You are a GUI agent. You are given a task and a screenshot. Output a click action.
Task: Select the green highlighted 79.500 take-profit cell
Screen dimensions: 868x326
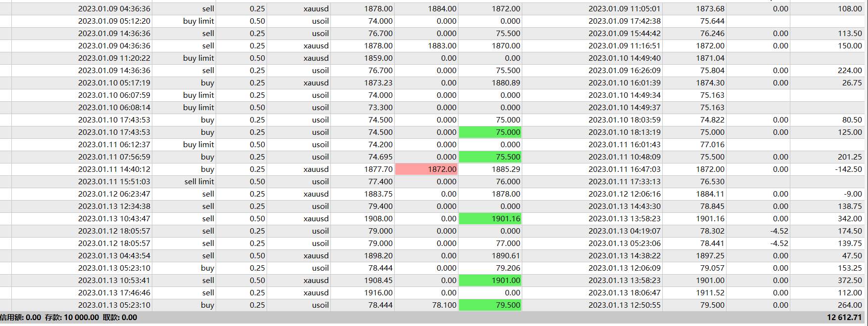(x=490, y=305)
